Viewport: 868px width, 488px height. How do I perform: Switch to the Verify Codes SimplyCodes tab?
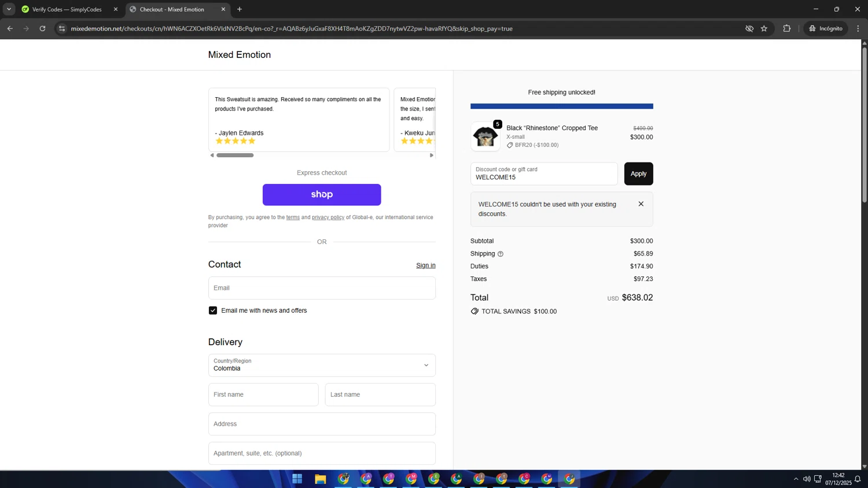point(67,9)
